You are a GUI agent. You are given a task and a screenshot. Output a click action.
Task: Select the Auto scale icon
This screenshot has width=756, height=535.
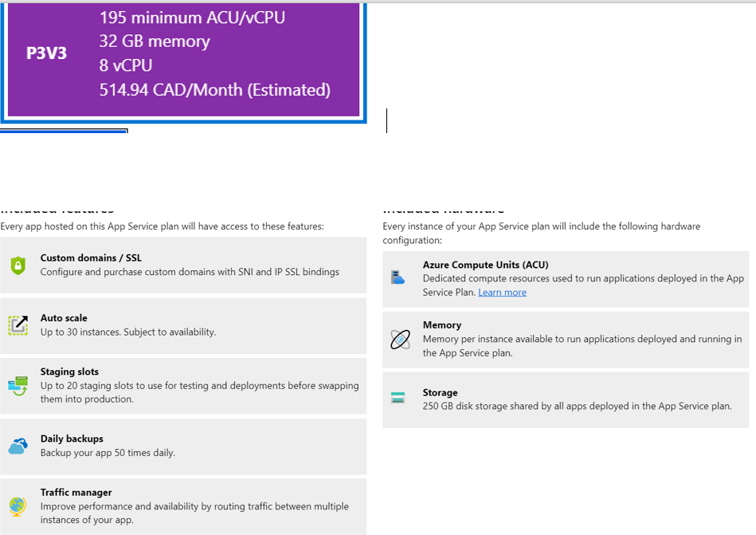(18, 325)
